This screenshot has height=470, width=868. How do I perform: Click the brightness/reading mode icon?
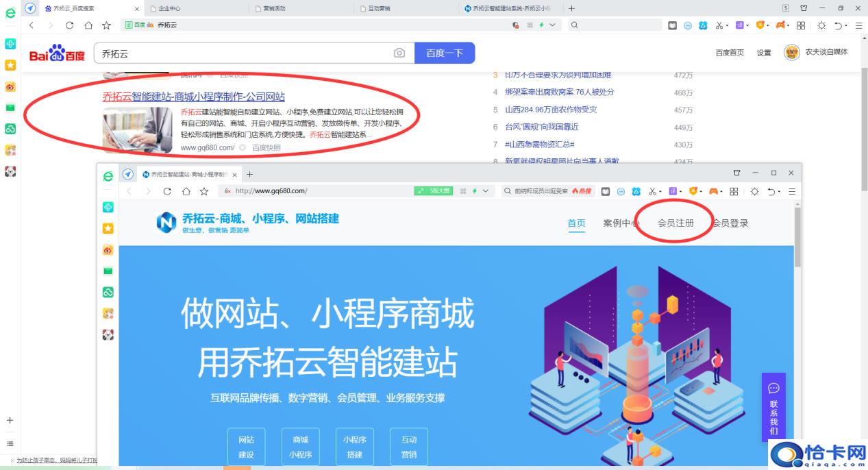821,25
